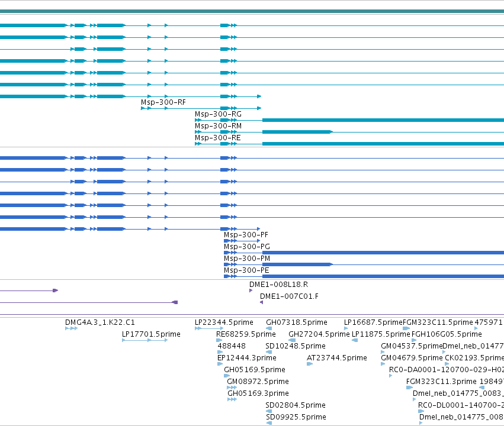Open the FGM323C11.3prime EST label

tap(441, 382)
